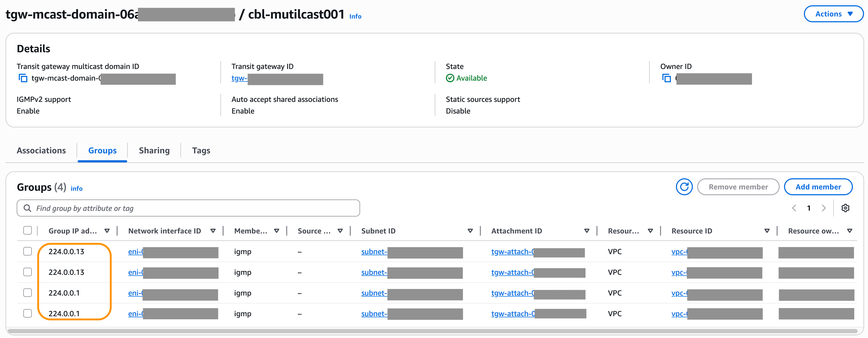The height and width of the screenshot is (338, 868).
Task: Open the Group IP address column filter
Action: point(107,231)
